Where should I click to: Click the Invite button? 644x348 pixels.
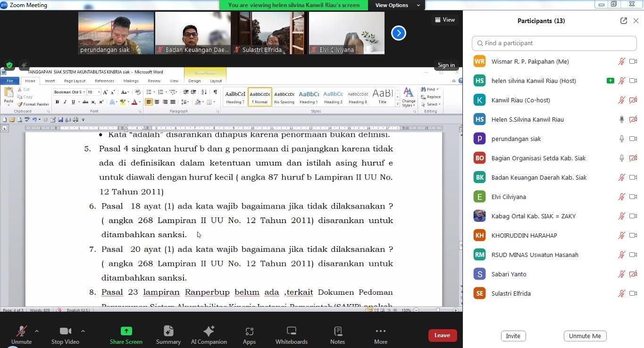(x=513, y=336)
